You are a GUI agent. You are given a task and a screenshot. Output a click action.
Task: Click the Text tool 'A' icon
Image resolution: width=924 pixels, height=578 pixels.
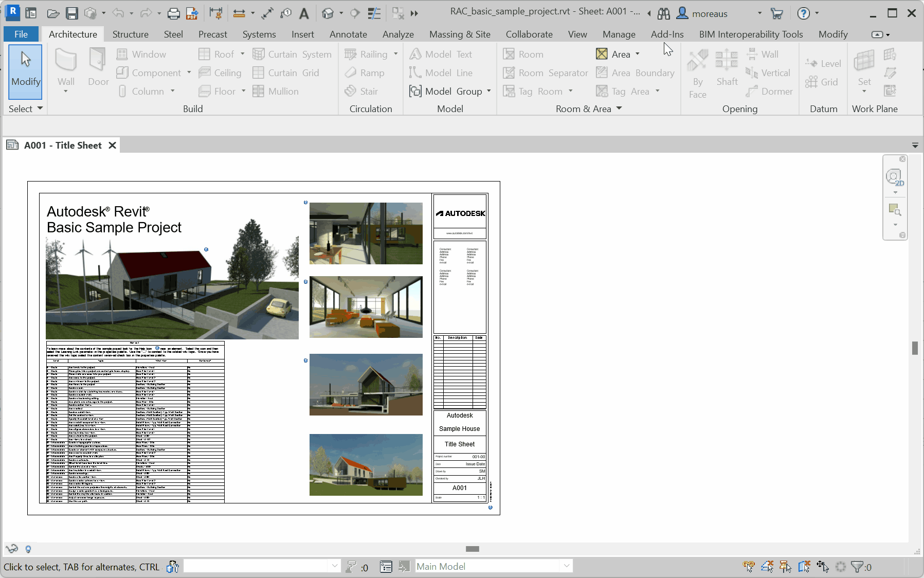pyautogui.click(x=304, y=13)
